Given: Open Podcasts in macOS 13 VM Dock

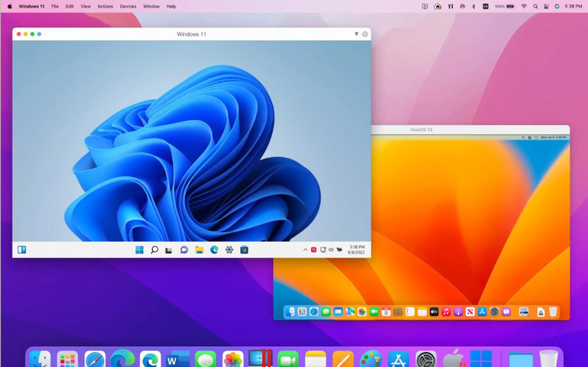Looking at the screenshot, I should (x=458, y=312).
